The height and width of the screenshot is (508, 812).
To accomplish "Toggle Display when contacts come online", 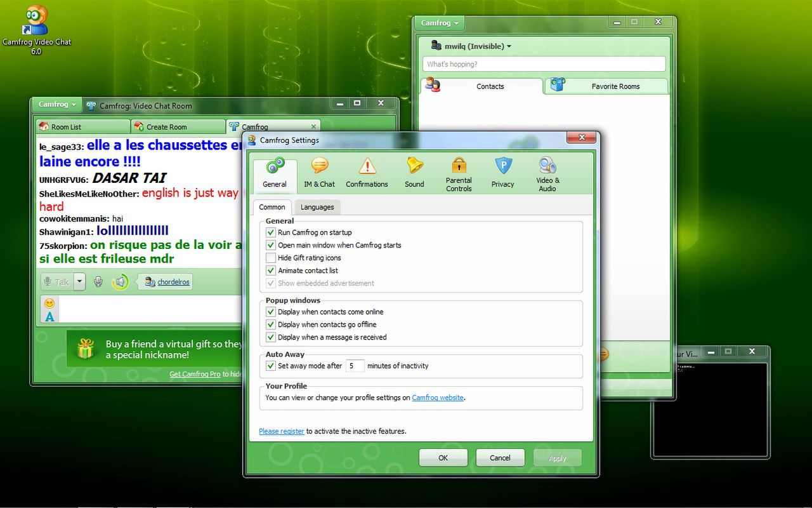I will (271, 312).
